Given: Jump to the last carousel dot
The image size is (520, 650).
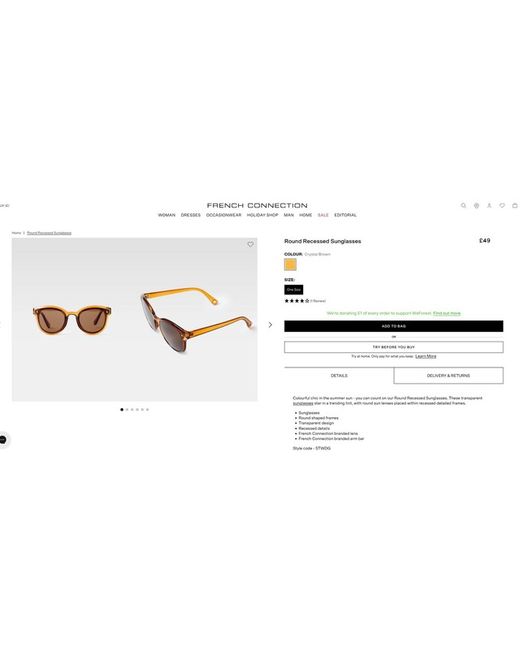Looking at the screenshot, I should [147, 410].
